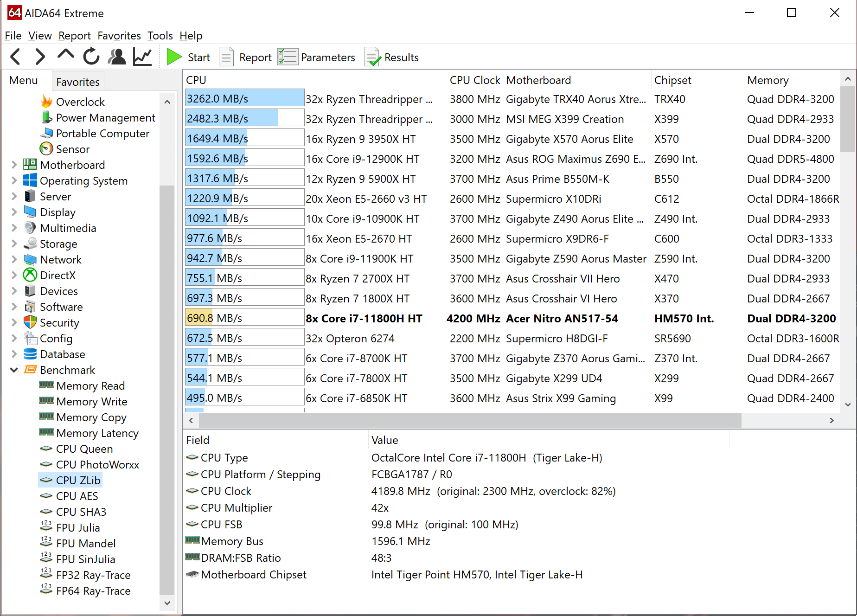The width and height of the screenshot is (857, 616).
Task: Select FPU Julia benchmark
Action: point(77,527)
